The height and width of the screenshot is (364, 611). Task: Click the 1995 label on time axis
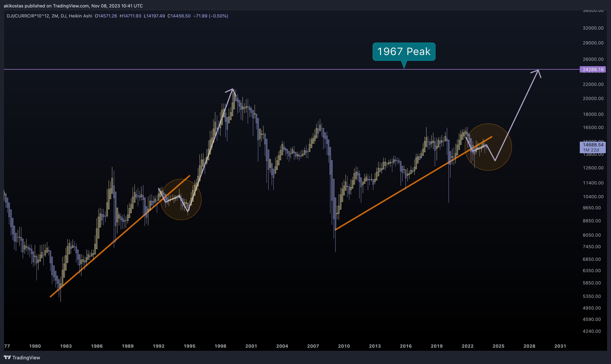[x=190, y=346]
